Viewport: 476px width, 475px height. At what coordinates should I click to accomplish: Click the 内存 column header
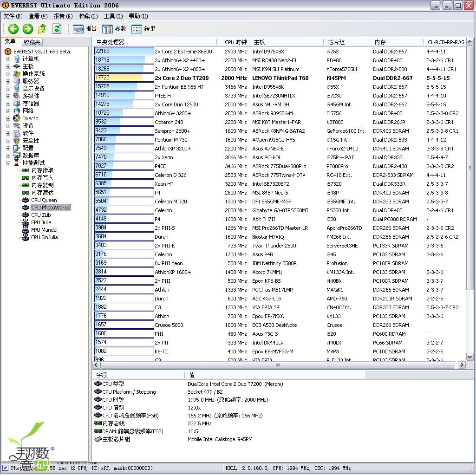pyautogui.click(x=397, y=42)
